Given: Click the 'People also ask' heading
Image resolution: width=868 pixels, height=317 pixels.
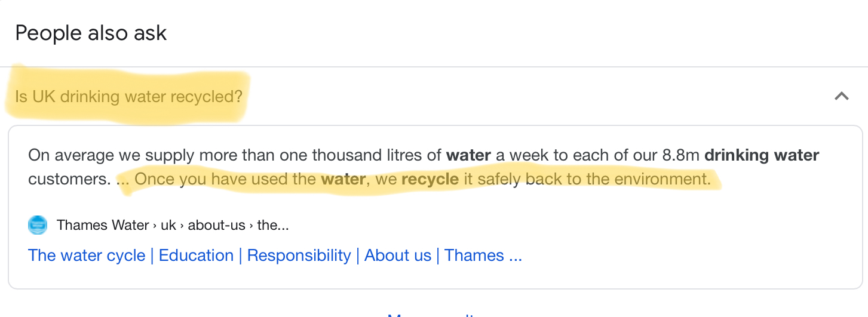Looking at the screenshot, I should [x=91, y=33].
